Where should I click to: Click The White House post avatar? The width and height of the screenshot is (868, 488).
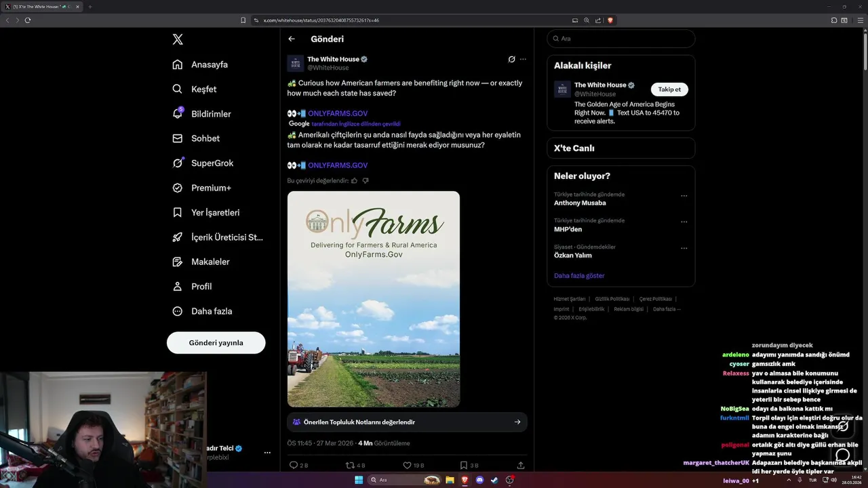click(296, 64)
